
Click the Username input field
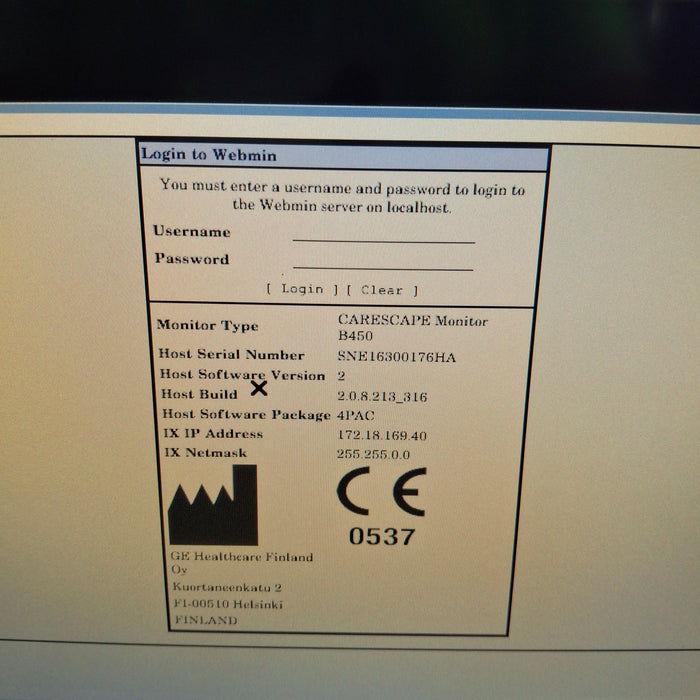tap(383, 234)
